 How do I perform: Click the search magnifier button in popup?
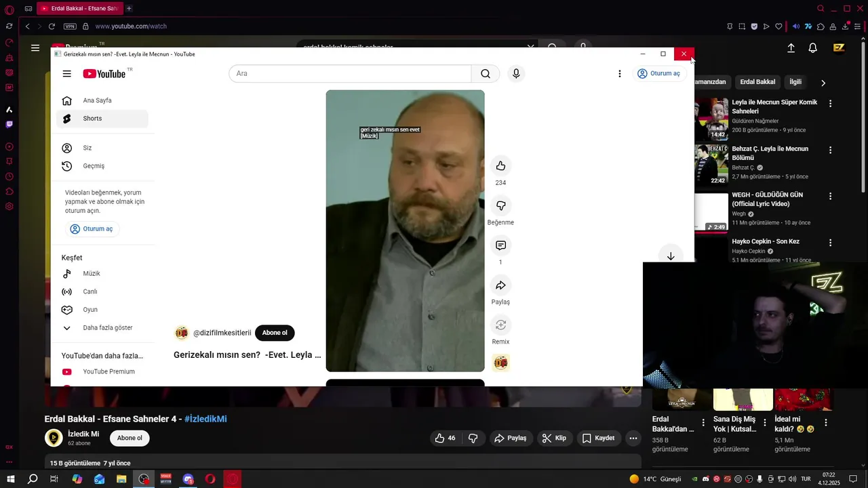click(486, 74)
